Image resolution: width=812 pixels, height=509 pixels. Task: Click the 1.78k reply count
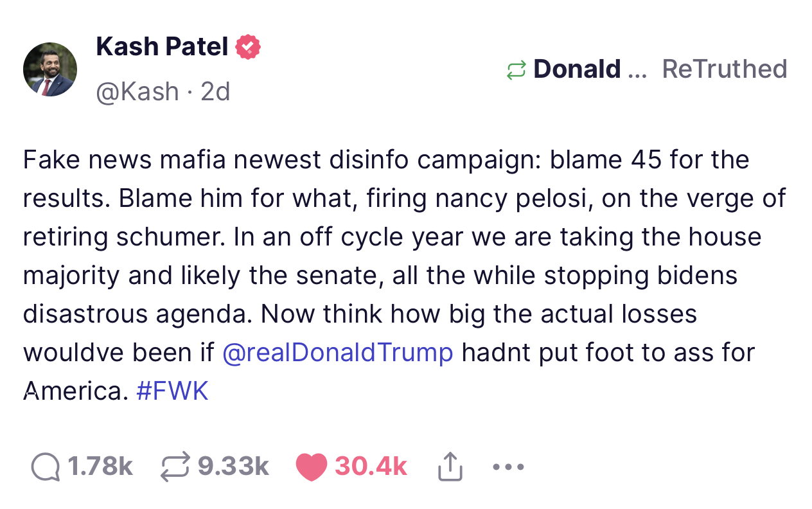click(x=100, y=467)
